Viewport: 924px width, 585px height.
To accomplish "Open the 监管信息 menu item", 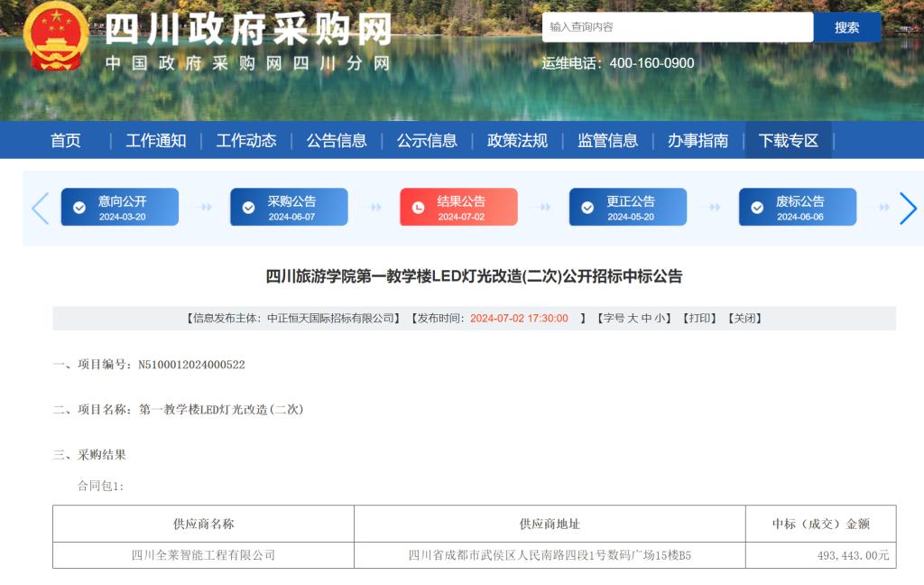I will click(607, 140).
